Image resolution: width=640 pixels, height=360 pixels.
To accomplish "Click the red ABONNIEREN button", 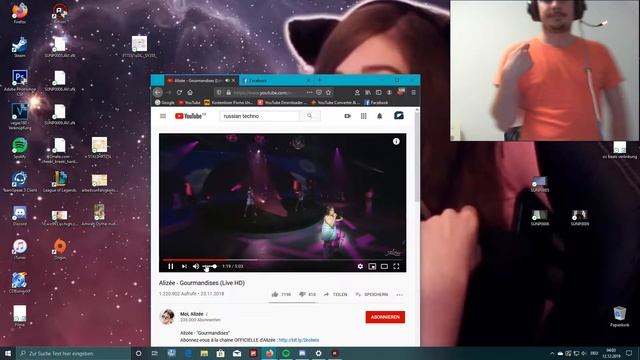I will [385, 317].
